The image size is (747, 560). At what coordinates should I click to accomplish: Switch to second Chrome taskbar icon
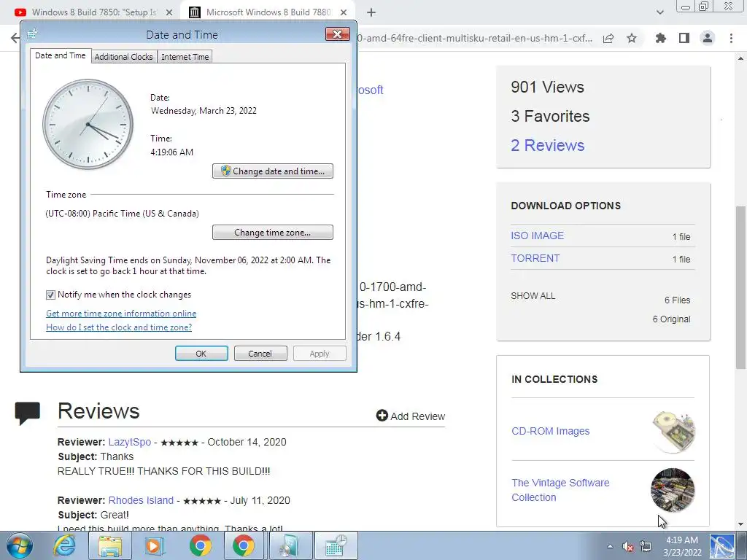(244, 545)
